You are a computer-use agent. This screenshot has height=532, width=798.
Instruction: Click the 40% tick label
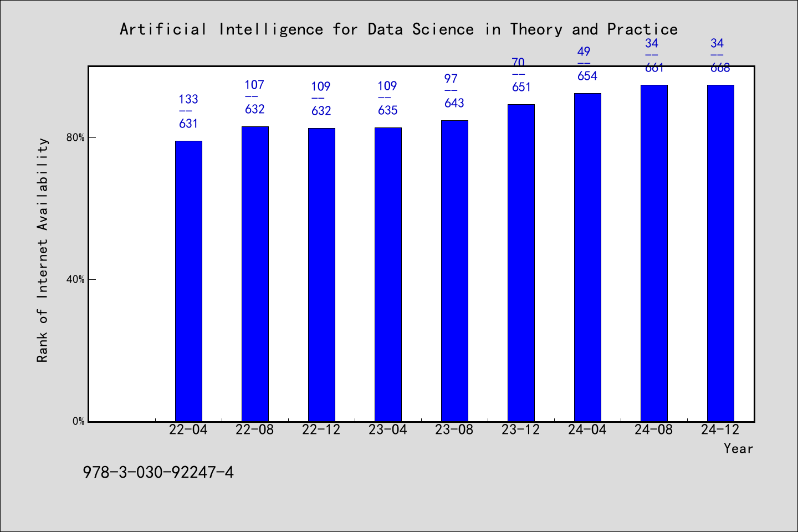[75, 279]
